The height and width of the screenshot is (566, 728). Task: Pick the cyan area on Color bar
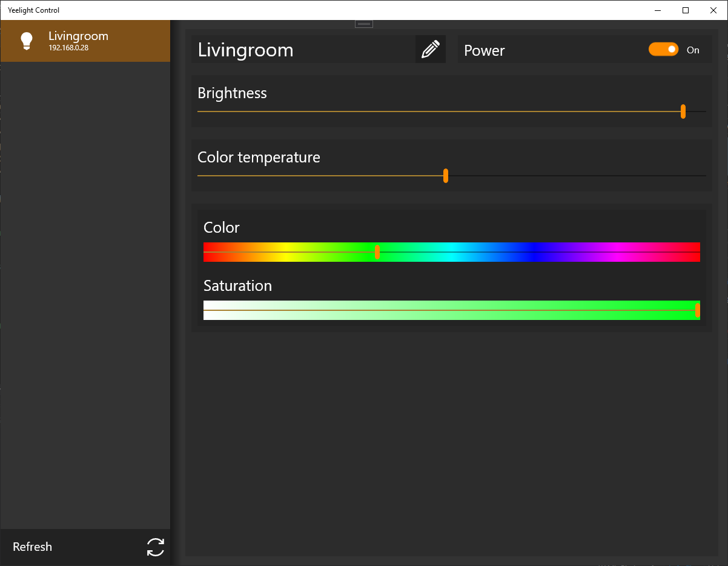[x=452, y=252]
